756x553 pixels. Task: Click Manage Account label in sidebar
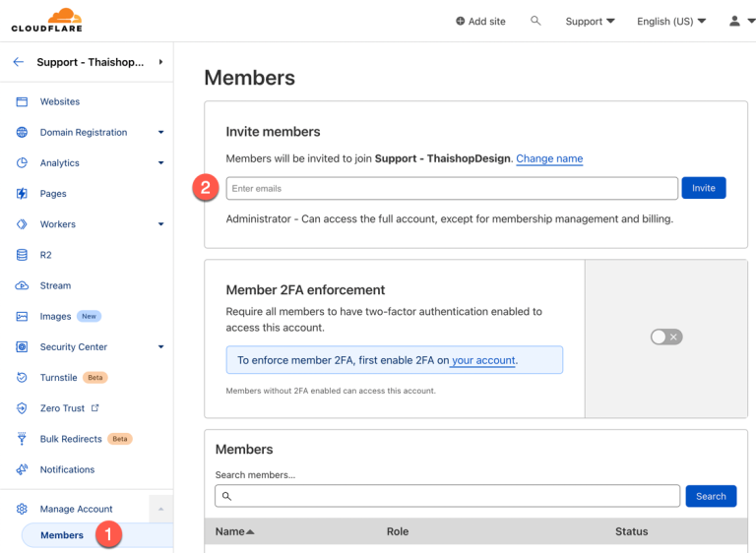pos(76,509)
